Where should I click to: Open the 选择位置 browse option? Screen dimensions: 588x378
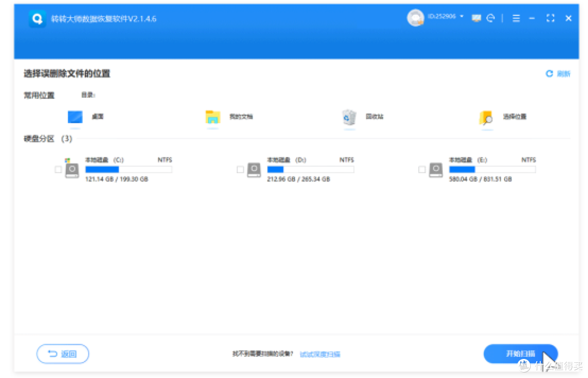514,117
